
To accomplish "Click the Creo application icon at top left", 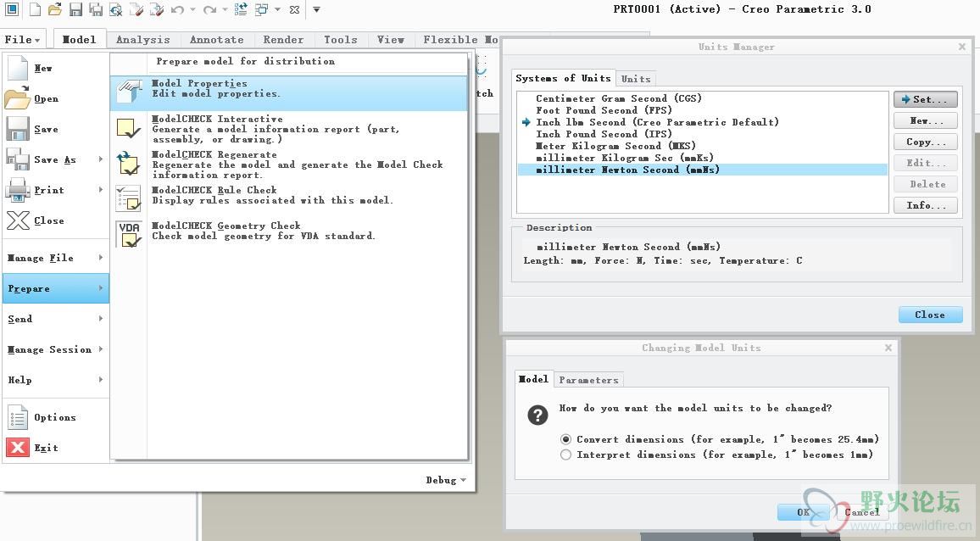I will (11, 8).
